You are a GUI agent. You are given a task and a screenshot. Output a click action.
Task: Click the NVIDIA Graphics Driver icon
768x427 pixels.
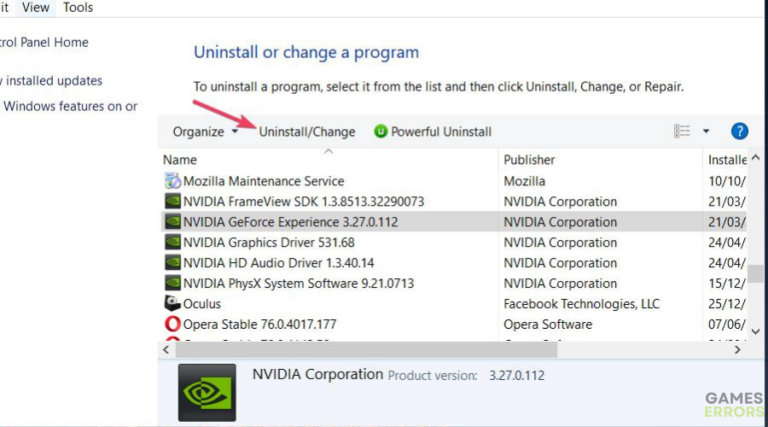(172, 243)
